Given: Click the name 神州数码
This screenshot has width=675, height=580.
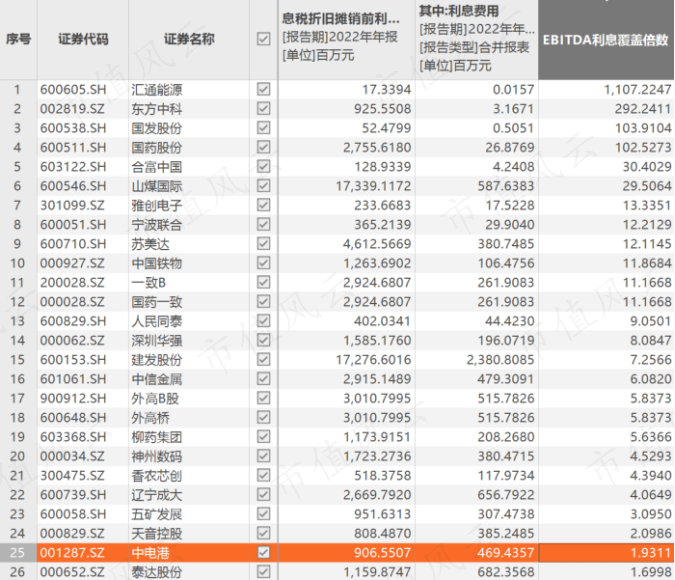Looking at the screenshot, I should click(x=157, y=456).
